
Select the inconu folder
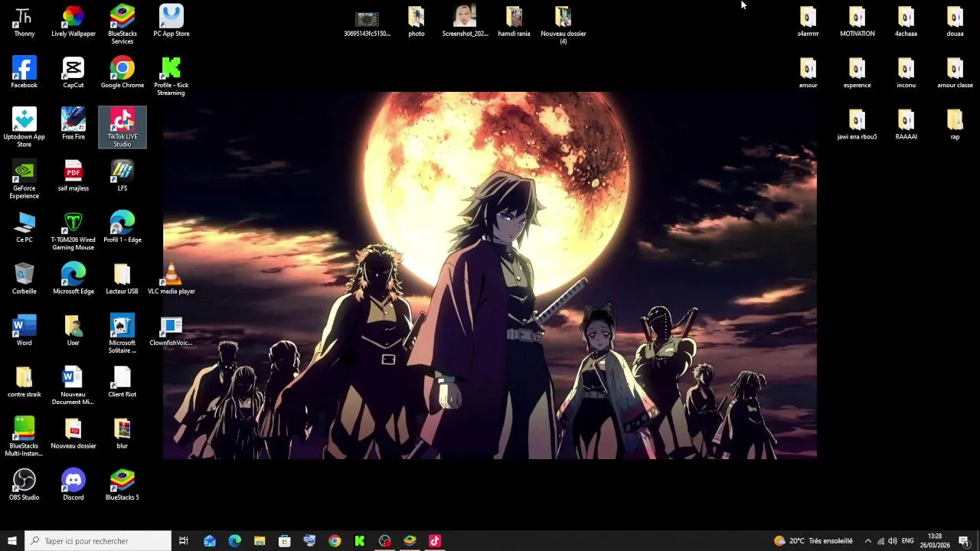tap(906, 73)
